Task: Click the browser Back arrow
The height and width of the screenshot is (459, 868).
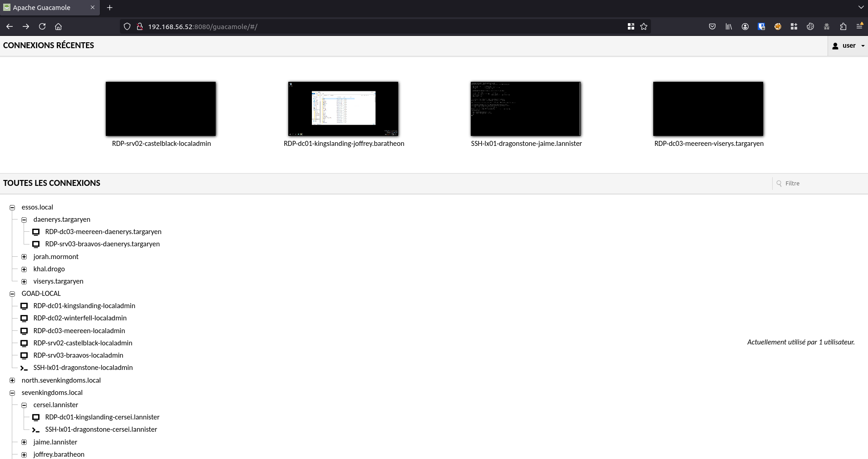Action: click(10, 26)
